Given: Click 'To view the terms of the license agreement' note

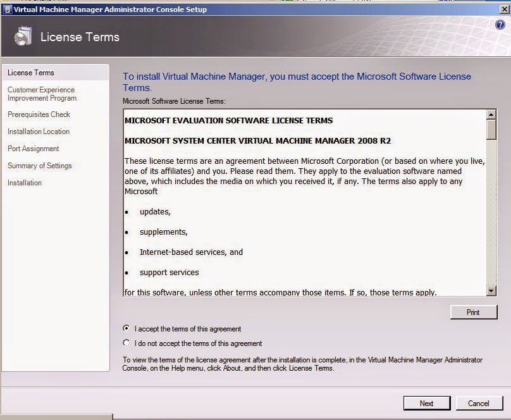Looking at the screenshot, I should pos(302,364).
